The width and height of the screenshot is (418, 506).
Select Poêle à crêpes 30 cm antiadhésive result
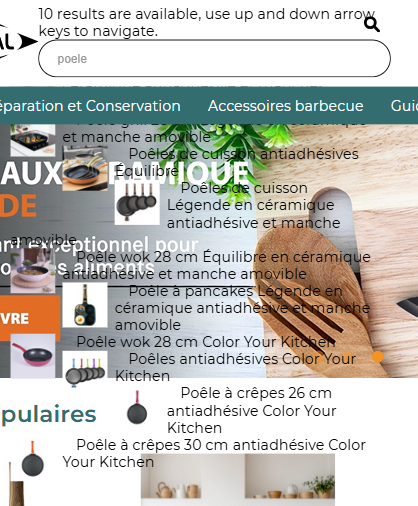coord(214,453)
